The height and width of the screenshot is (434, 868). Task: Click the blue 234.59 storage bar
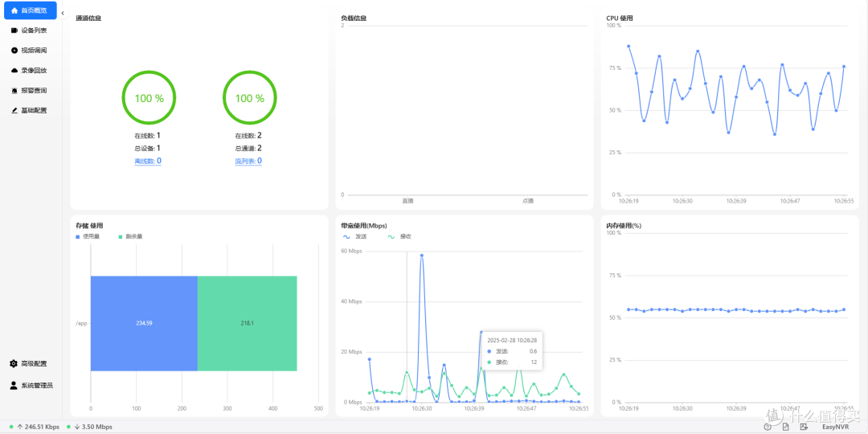coord(144,323)
